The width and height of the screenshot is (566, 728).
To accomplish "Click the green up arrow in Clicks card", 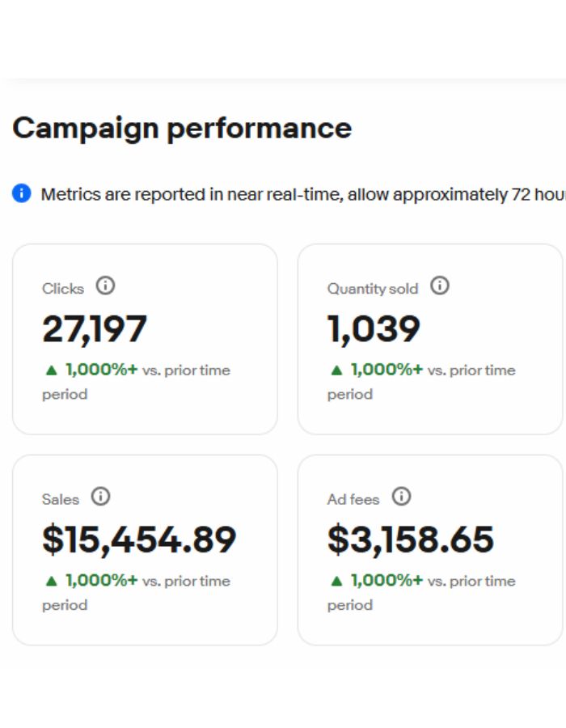I will [51, 370].
